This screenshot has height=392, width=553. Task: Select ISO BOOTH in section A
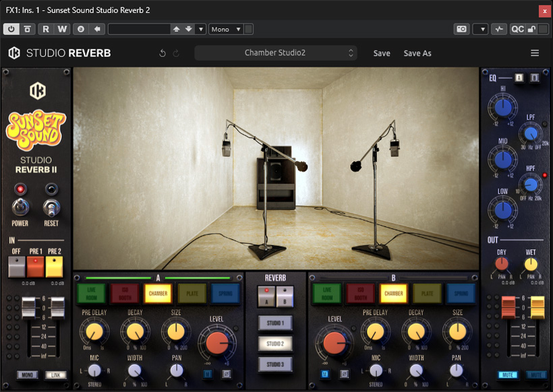click(125, 294)
